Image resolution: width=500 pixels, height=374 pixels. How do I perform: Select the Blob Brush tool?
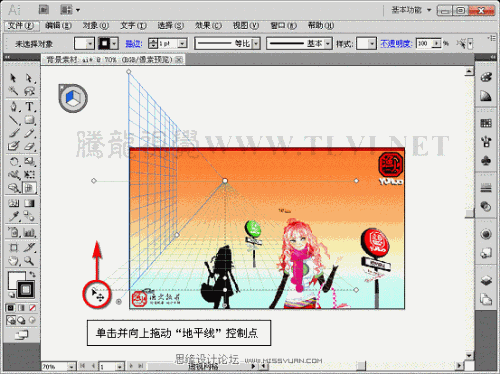[x=13, y=146]
